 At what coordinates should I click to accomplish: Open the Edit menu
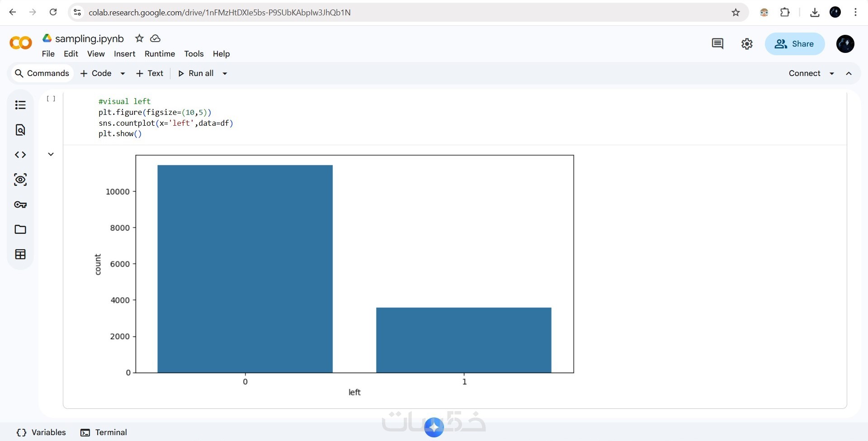coord(71,54)
